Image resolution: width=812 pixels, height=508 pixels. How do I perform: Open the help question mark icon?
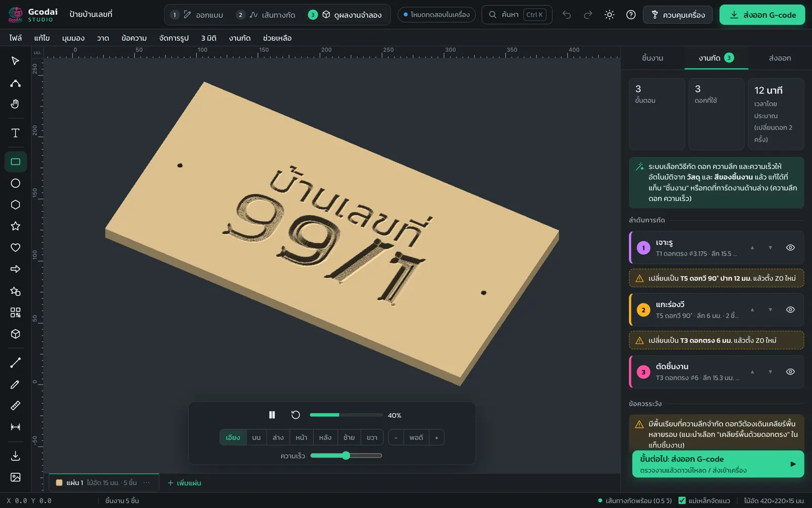pyautogui.click(x=631, y=15)
